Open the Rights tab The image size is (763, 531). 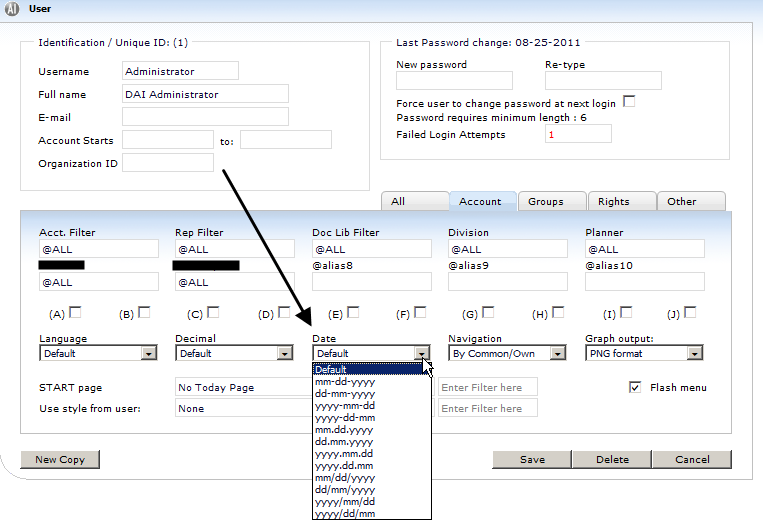click(x=613, y=201)
